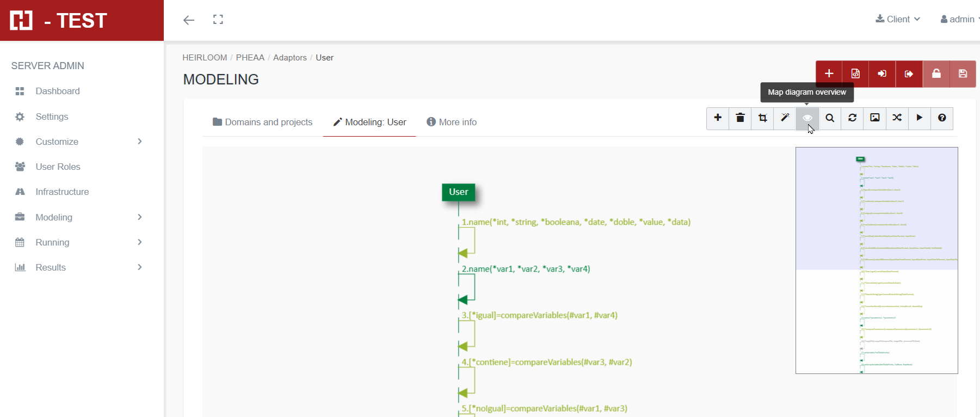980x417 pixels.
Task: Click the magic wand tool icon
Action: pos(785,118)
